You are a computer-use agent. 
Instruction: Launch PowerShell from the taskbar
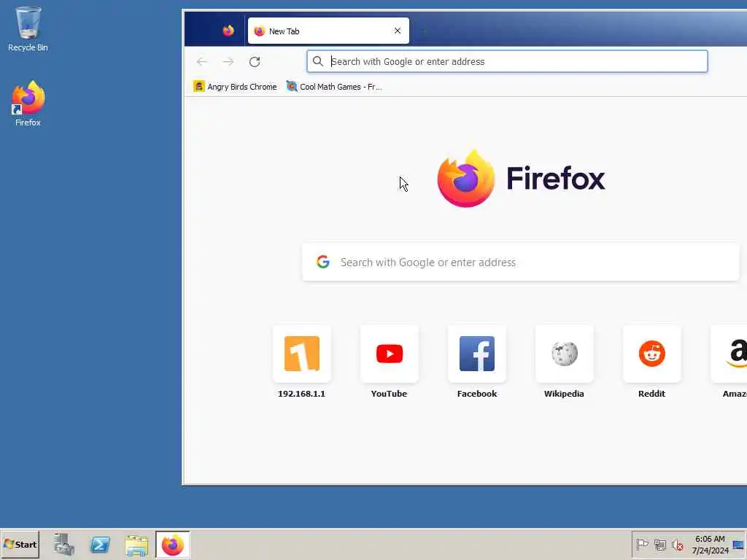click(x=100, y=544)
